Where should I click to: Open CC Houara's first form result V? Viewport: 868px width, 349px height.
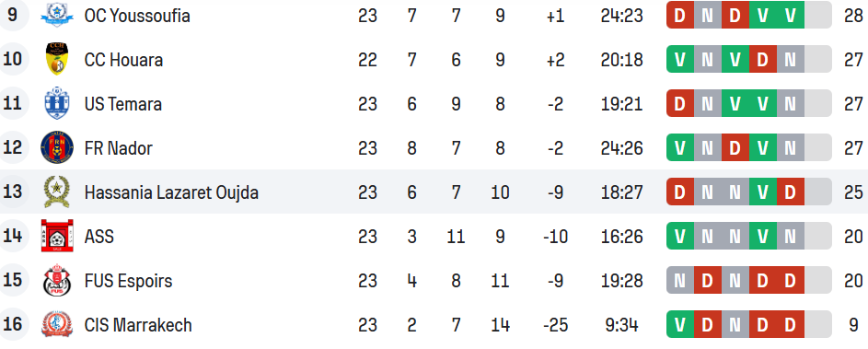coord(680,59)
